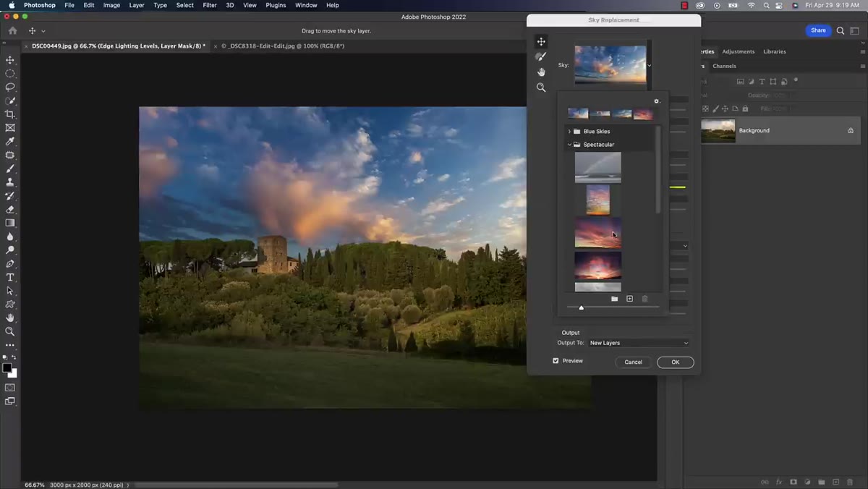
Task: Go to the Home screen icon
Action: tap(12, 31)
